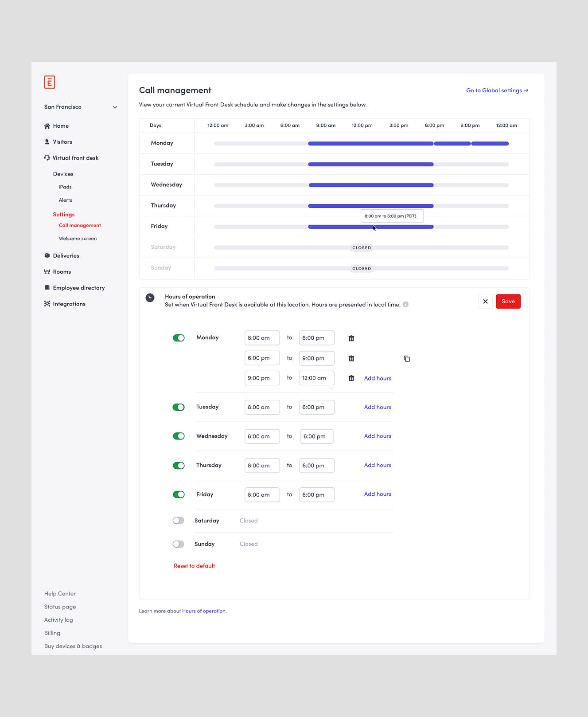Viewport: 588px width, 717px height.
Task: Click Reset to default
Action: tap(194, 566)
